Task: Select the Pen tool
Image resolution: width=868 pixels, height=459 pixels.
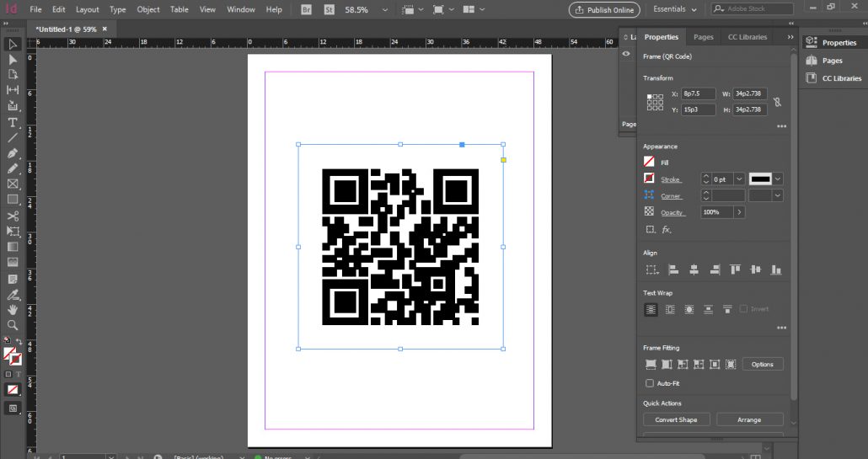Action: [x=13, y=153]
